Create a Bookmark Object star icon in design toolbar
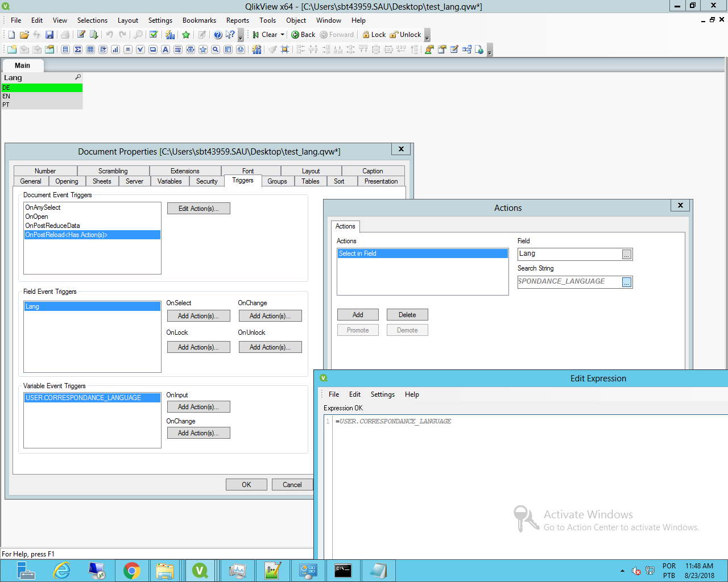728x582 pixels. tap(203, 49)
